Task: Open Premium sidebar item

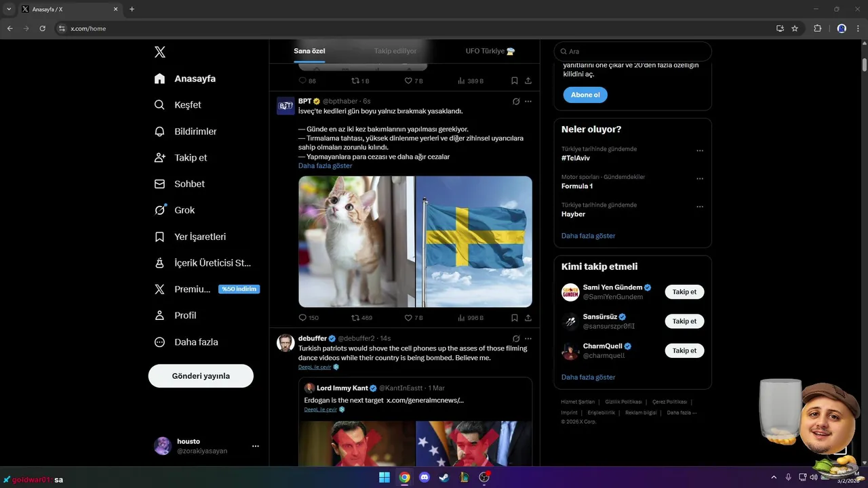Action: 206,289
